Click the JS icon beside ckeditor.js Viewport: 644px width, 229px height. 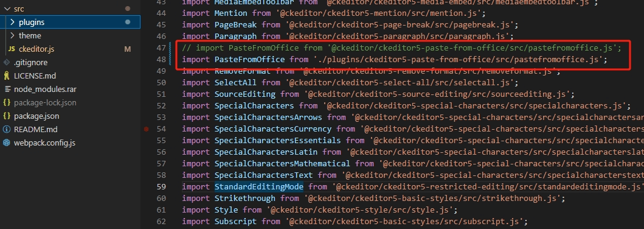pos(12,49)
